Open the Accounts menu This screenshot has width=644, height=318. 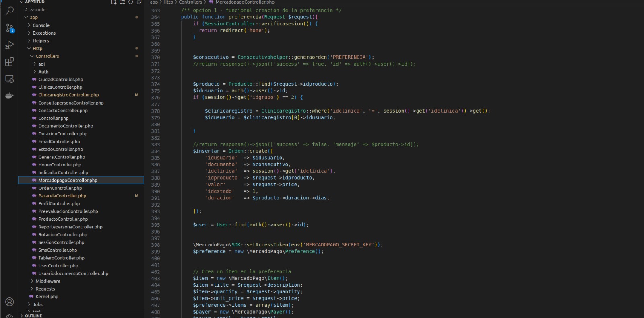coord(10,302)
